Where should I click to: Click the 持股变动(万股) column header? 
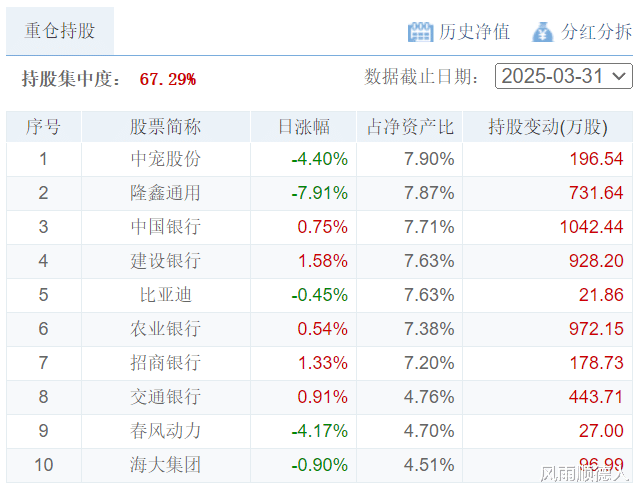tap(548, 127)
